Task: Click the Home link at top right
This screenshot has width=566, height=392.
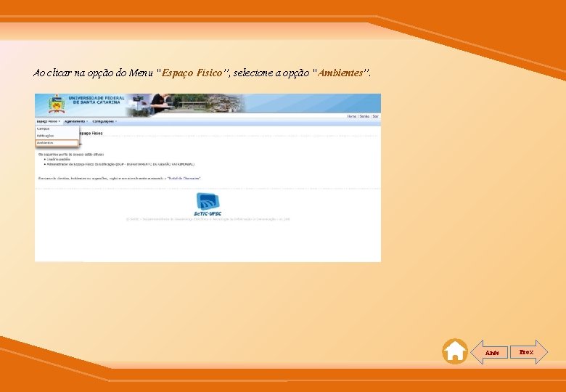Action: [352, 116]
